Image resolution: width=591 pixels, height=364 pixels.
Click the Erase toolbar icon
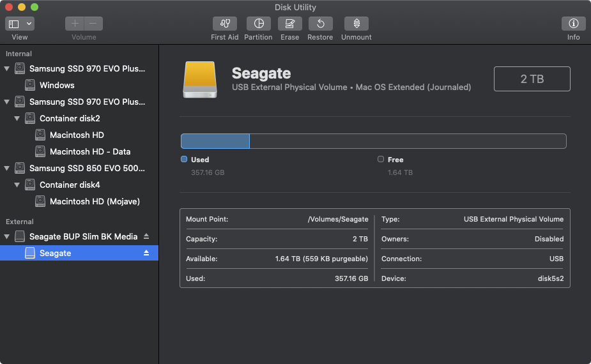coord(289,24)
